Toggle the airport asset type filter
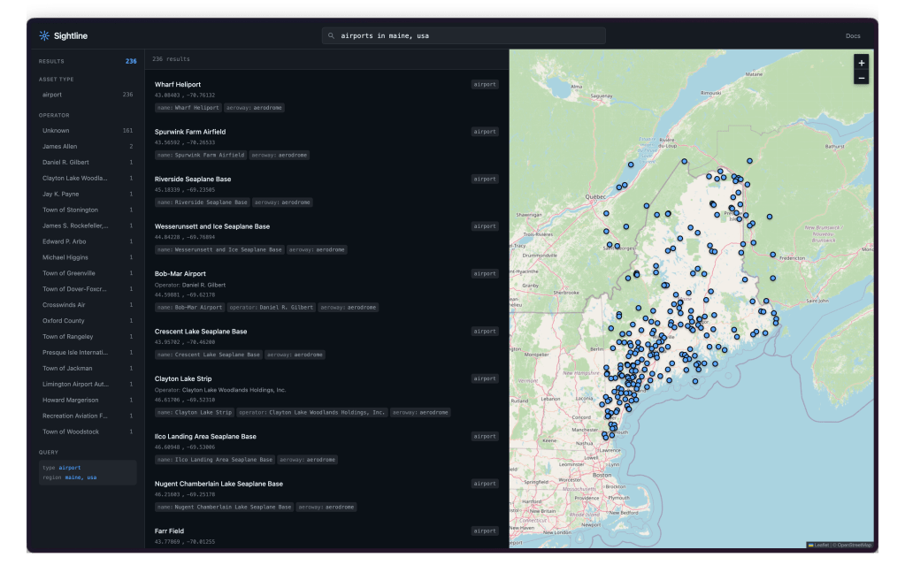Viewport: 905px width, 588px height. click(x=87, y=95)
